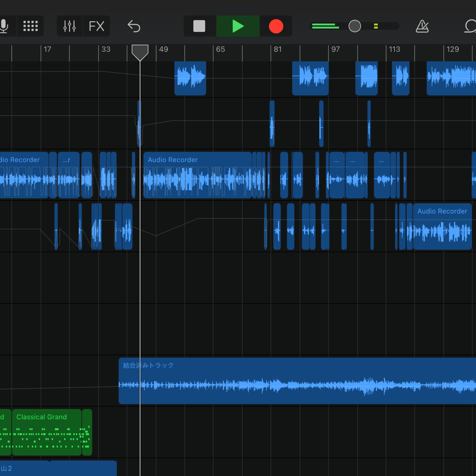
Task: Start recording with the red button
Action: pyautogui.click(x=276, y=26)
